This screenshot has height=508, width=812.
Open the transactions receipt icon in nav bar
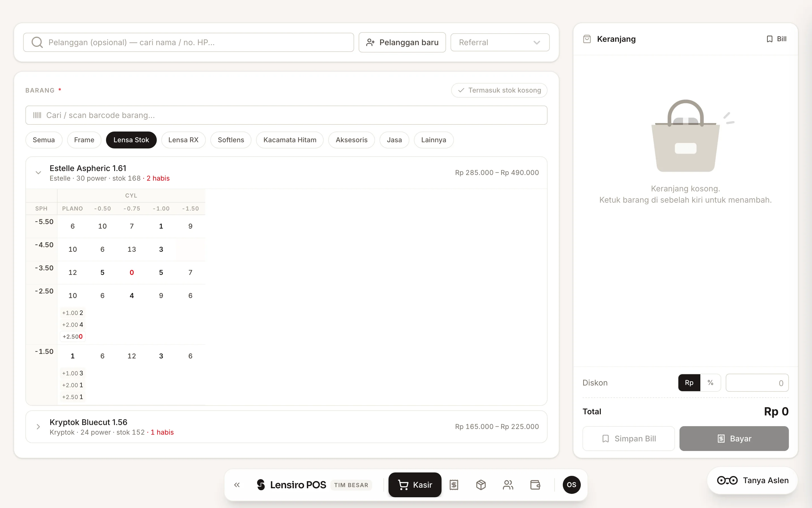454,485
